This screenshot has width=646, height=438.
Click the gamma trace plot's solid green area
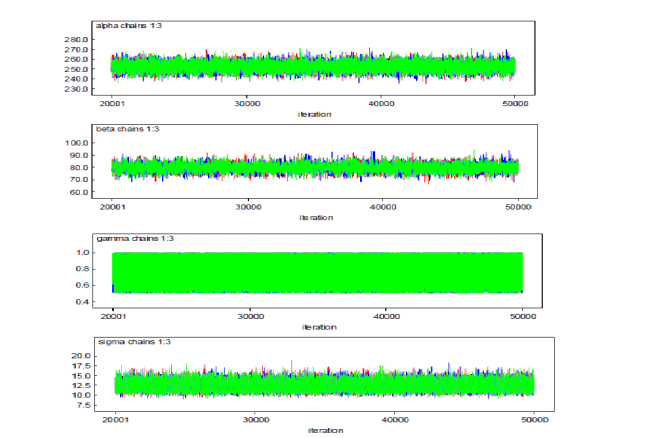tap(317, 272)
